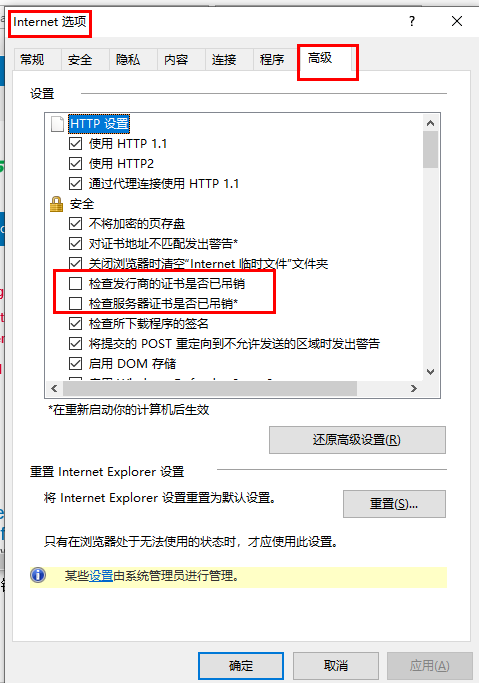479x683 pixels.
Task: Click the 安全 padlock icon
Action: coord(57,204)
